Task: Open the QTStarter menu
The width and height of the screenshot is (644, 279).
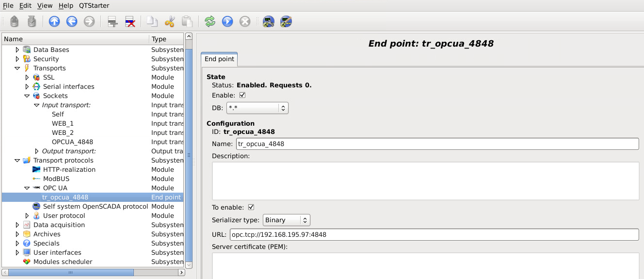Action: pyautogui.click(x=94, y=5)
